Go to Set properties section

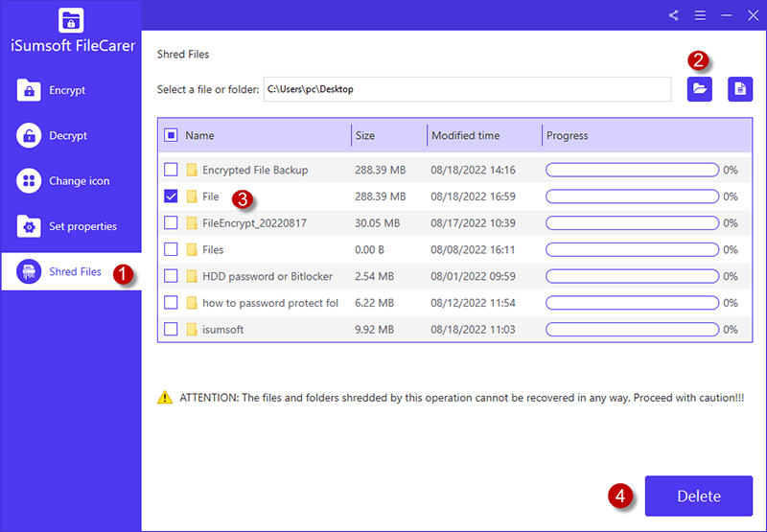coord(71,226)
